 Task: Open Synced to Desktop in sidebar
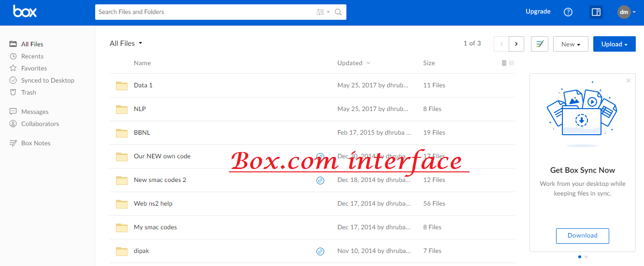coord(42,80)
